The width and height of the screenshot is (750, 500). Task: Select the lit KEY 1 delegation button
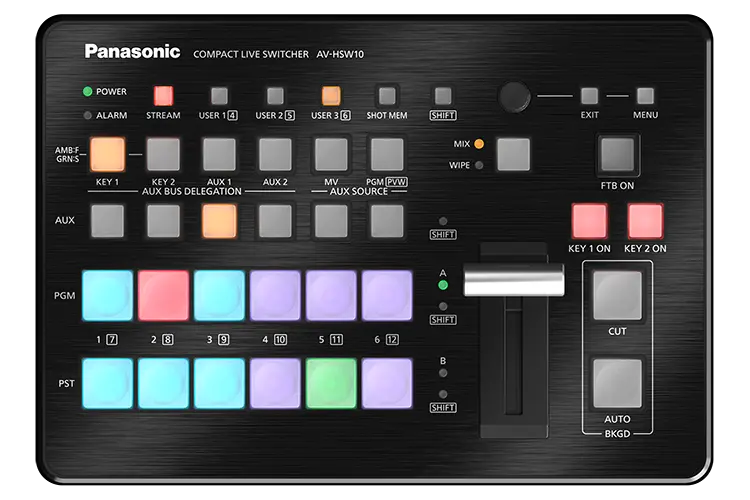(x=108, y=154)
